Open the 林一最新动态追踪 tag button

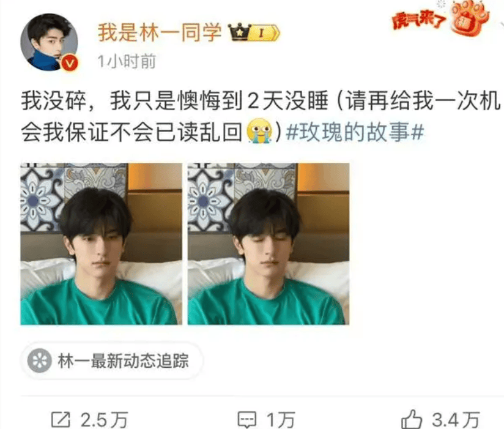111,360
